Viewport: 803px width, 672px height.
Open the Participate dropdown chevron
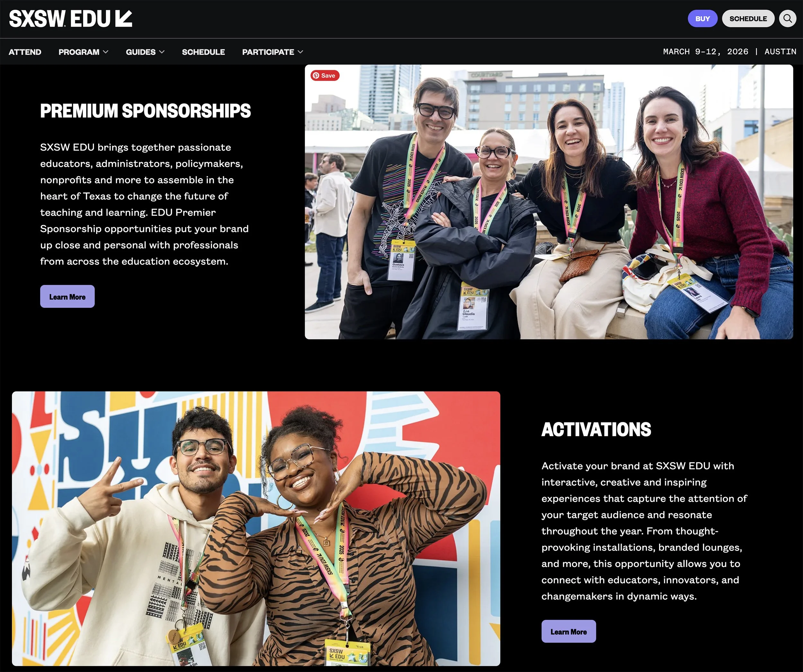(x=301, y=52)
